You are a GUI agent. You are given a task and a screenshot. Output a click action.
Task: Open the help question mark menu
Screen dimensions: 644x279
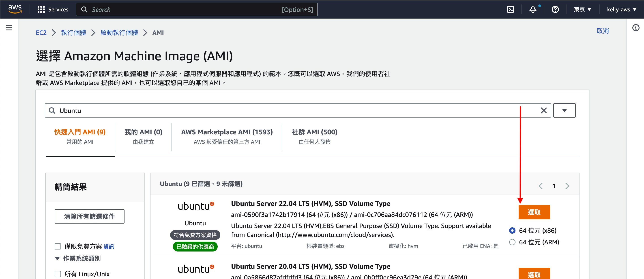point(555,9)
